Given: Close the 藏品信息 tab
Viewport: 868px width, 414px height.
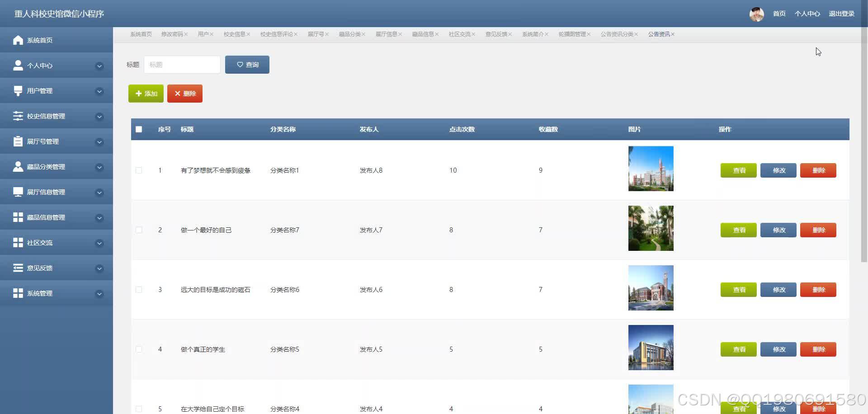Looking at the screenshot, I should pyautogui.click(x=437, y=34).
